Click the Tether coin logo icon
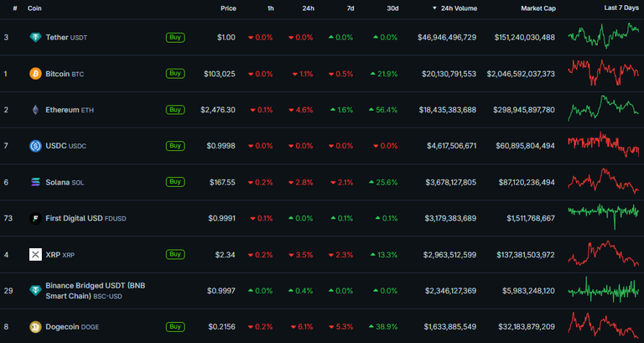Screen dimensions: 644x343 tap(35, 38)
